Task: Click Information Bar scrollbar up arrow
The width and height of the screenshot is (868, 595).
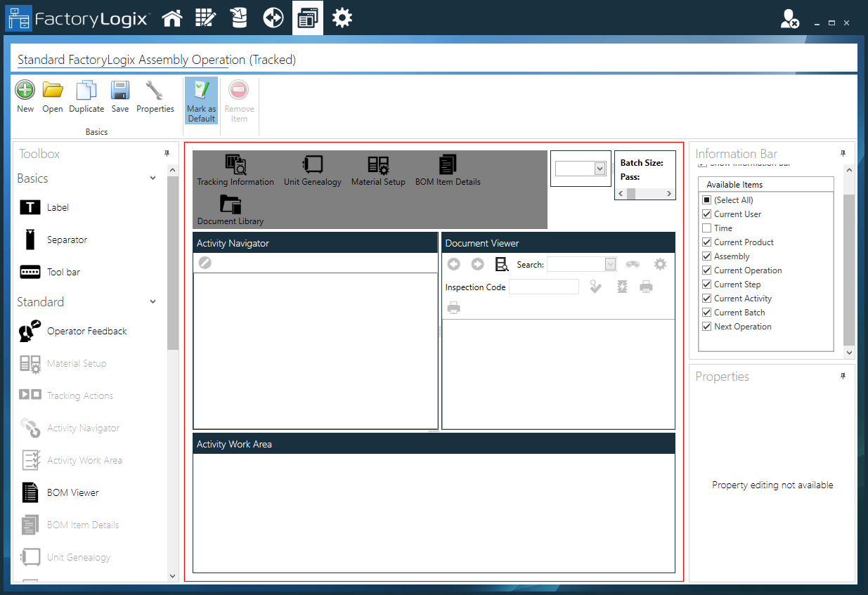Action: [x=850, y=170]
